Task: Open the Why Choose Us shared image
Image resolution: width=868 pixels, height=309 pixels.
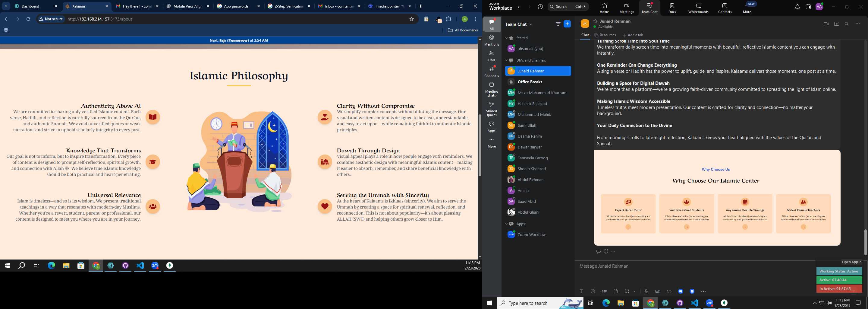Action: [x=717, y=198]
